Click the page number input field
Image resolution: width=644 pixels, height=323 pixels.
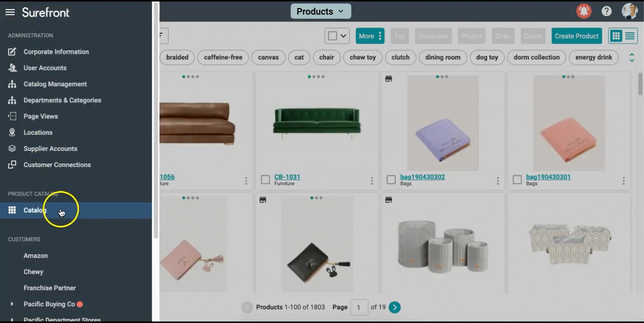359,307
